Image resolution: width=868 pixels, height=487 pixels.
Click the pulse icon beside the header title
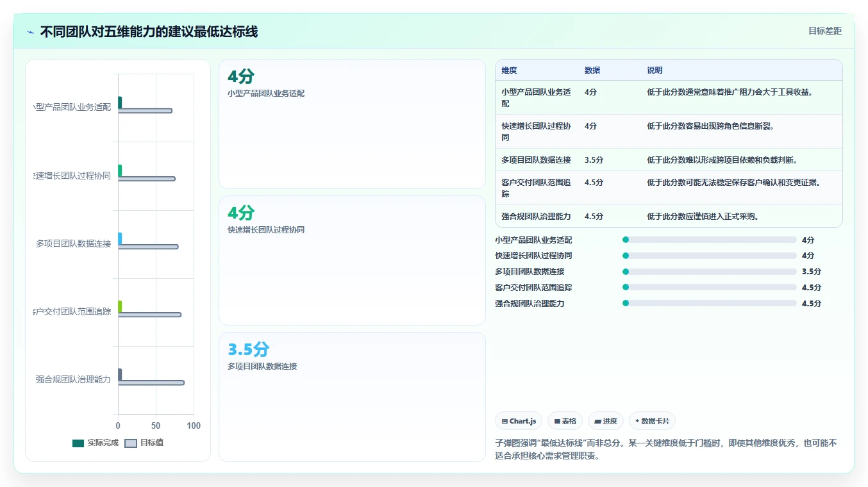coord(30,32)
